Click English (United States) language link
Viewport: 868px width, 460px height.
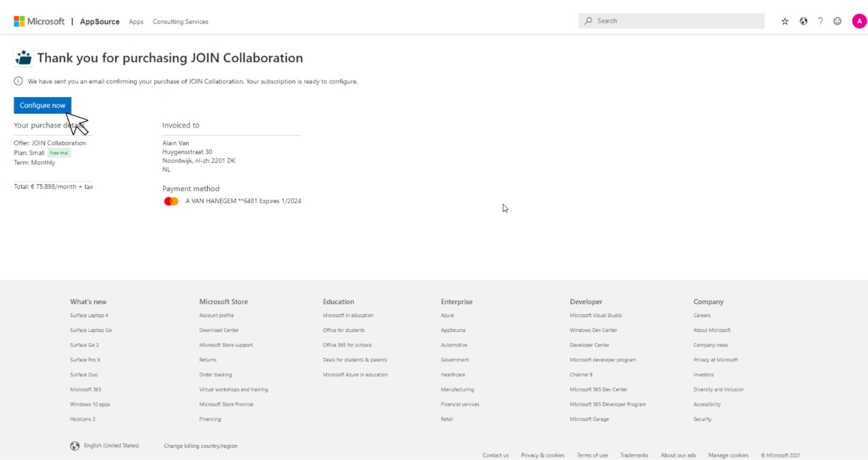coord(111,446)
